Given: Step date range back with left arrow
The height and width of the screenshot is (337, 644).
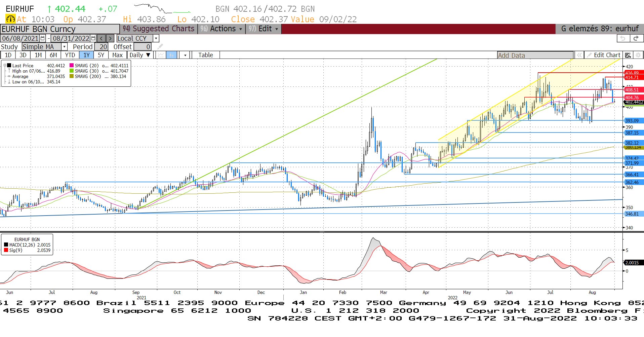Looking at the screenshot, I should [x=101, y=38].
